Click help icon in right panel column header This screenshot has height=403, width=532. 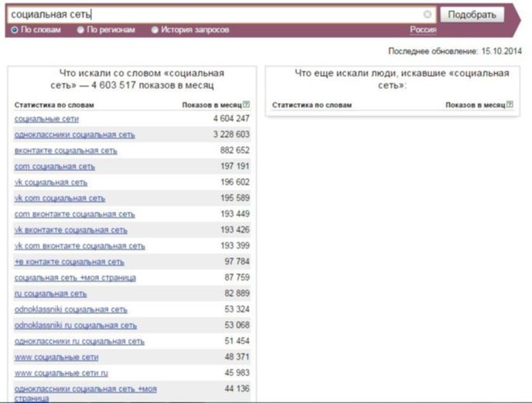[x=511, y=104]
